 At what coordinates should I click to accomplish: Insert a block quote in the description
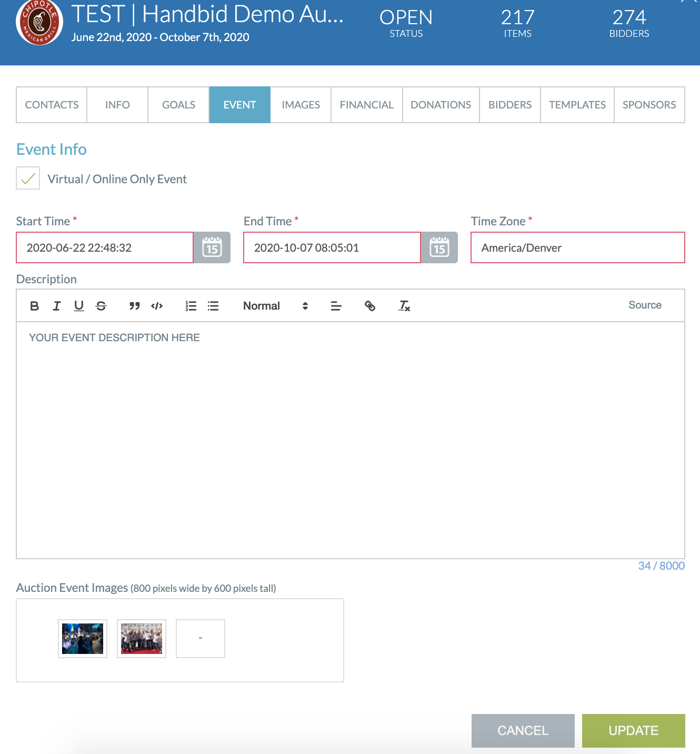[x=135, y=305]
